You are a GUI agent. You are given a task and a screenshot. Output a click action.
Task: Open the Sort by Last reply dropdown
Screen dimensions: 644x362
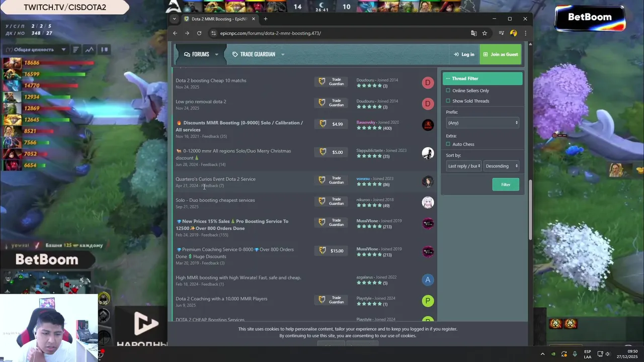point(464,166)
